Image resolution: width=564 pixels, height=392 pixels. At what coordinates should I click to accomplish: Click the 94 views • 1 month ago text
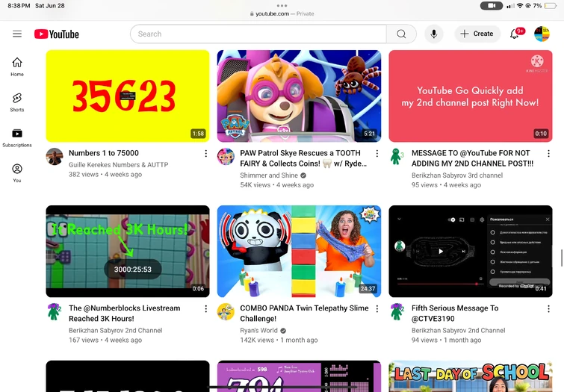[447, 340]
